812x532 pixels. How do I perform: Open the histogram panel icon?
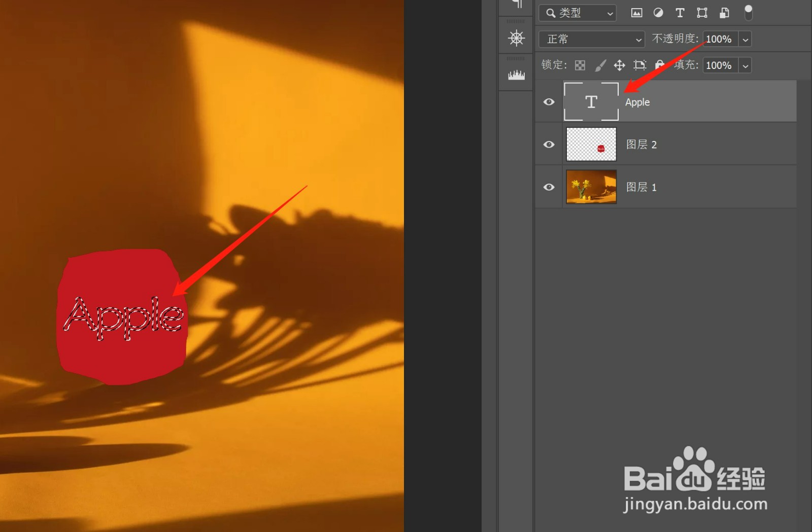coord(516,75)
